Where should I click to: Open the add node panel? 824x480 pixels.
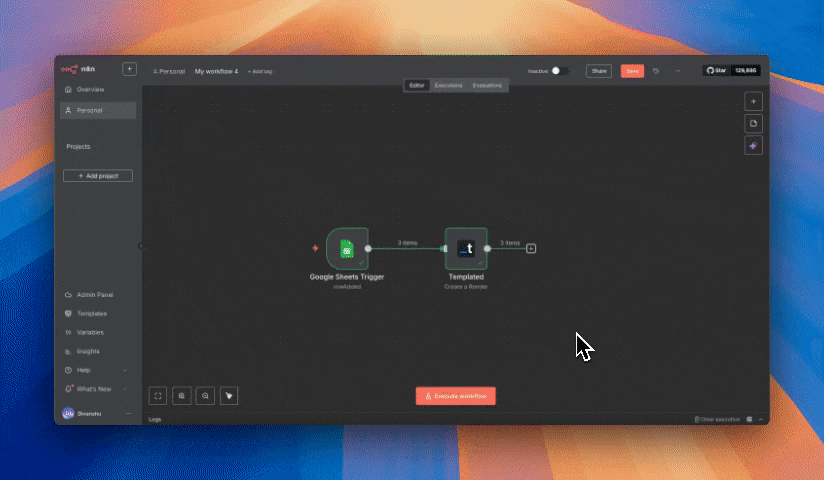754,101
